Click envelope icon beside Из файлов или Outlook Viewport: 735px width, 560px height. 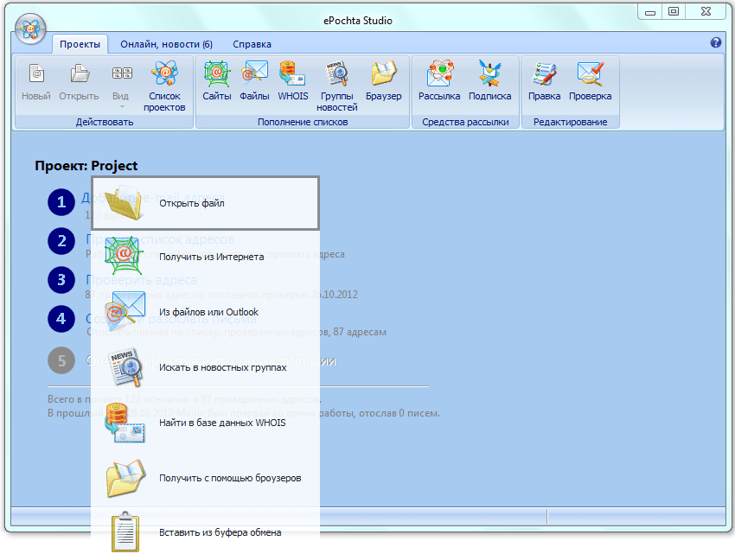(125, 311)
